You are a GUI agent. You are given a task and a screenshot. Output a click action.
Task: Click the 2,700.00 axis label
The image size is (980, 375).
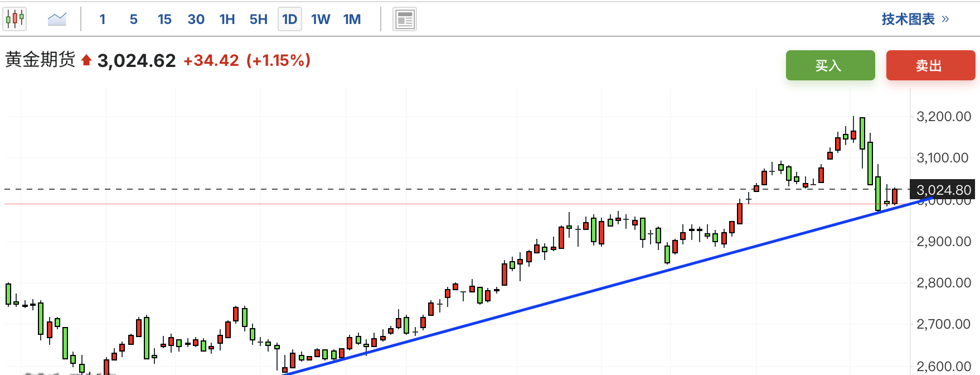pyautogui.click(x=944, y=324)
